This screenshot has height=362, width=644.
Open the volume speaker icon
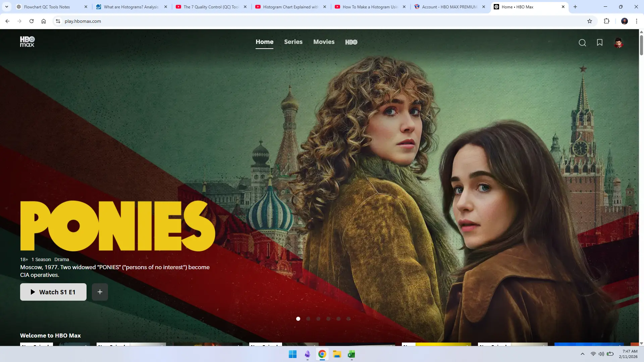[601, 354]
